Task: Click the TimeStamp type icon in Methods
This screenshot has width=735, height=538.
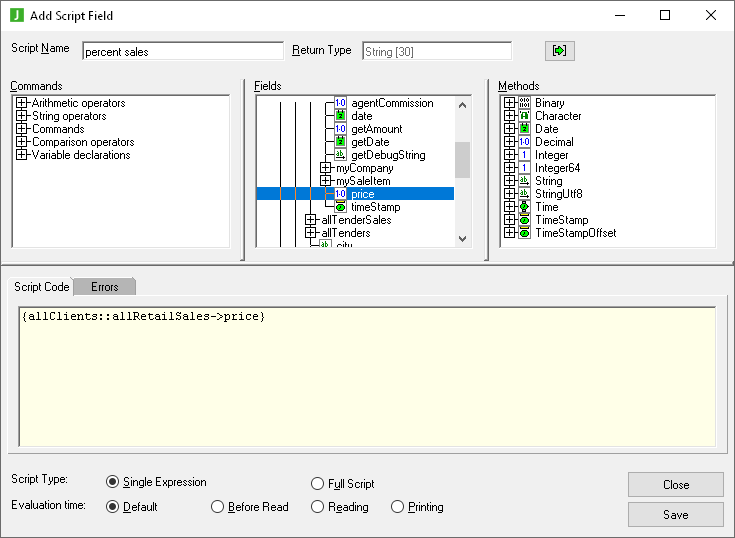Action: click(x=525, y=220)
